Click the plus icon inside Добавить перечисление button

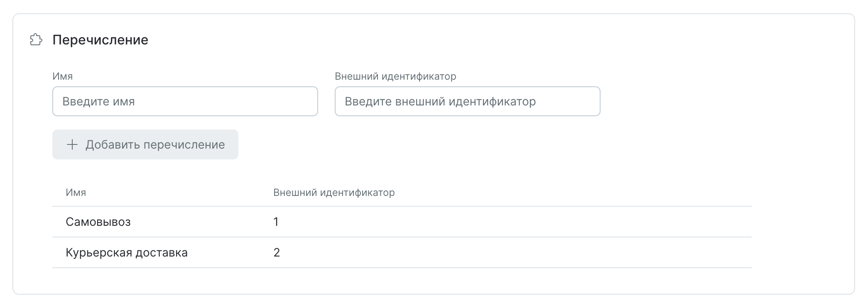click(73, 144)
